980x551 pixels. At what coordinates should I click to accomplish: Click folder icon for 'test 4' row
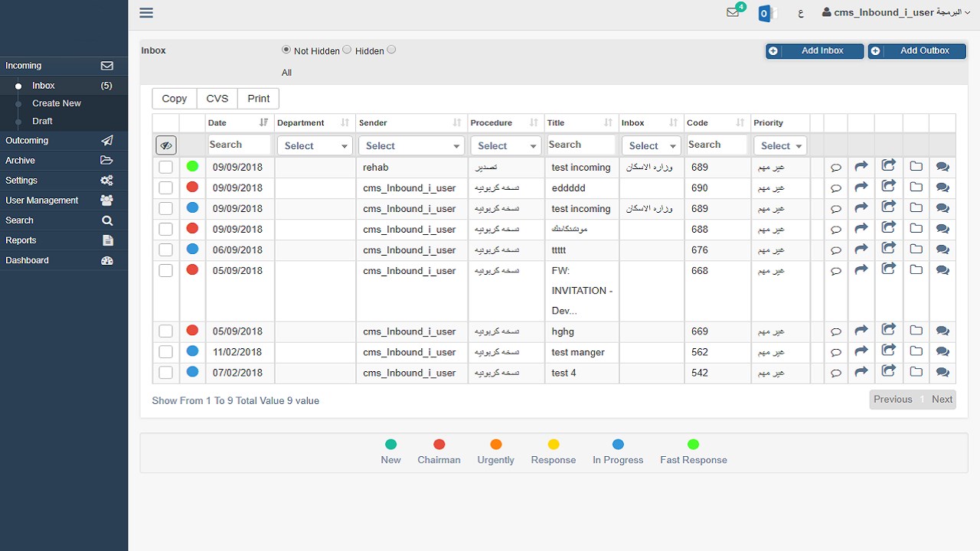[916, 372]
